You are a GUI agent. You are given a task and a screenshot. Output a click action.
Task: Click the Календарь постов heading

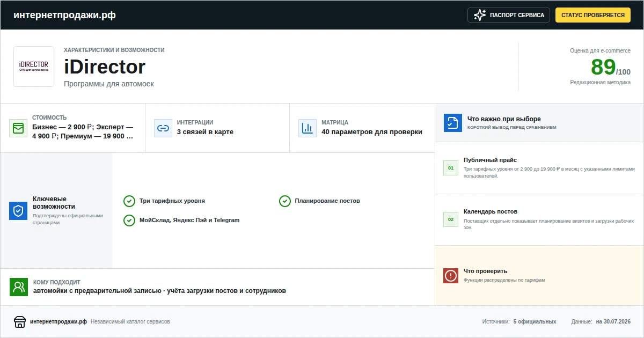coord(491,211)
